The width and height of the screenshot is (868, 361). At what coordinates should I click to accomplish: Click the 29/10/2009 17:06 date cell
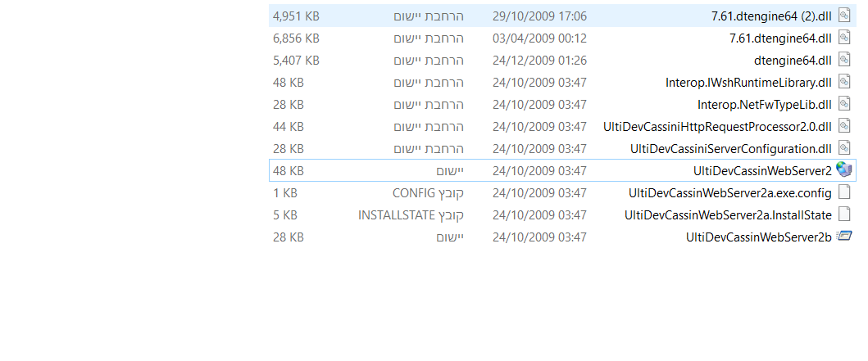pyautogui.click(x=539, y=16)
